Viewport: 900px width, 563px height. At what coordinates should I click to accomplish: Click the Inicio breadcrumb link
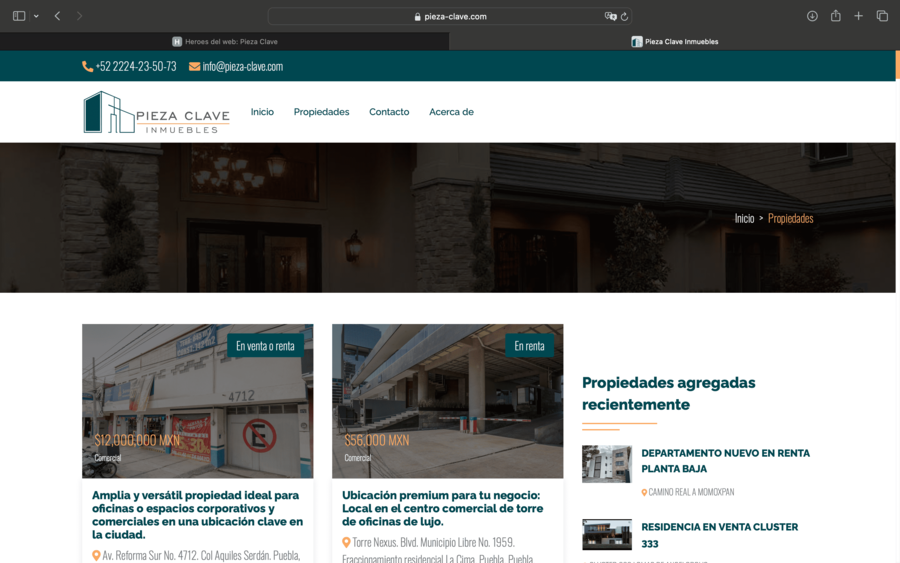[x=744, y=218]
